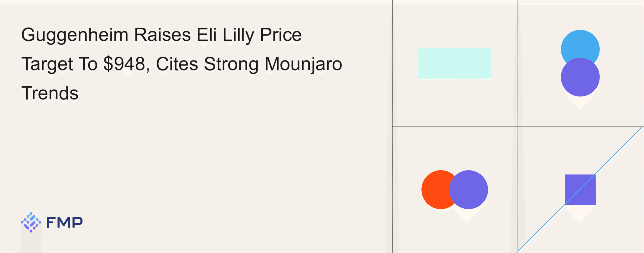Select the mint green rectangle shape
The image size is (644, 253).
(x=455, y=63)
